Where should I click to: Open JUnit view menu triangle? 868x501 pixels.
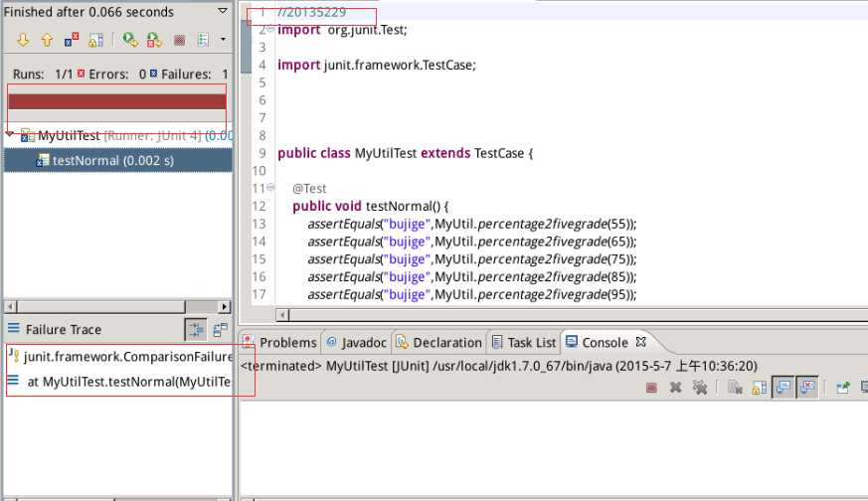223,11
